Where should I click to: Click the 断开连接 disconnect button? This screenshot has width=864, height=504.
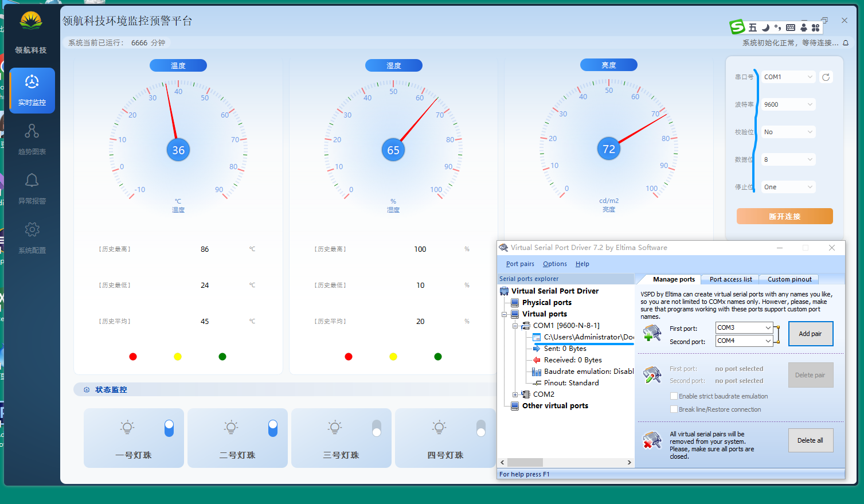click(x=784, y=216)
